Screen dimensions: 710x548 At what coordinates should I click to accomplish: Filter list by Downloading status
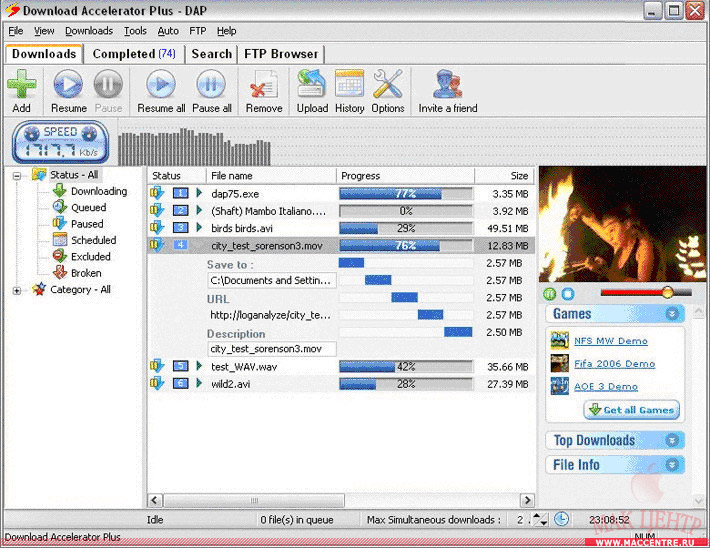point(99,191)
